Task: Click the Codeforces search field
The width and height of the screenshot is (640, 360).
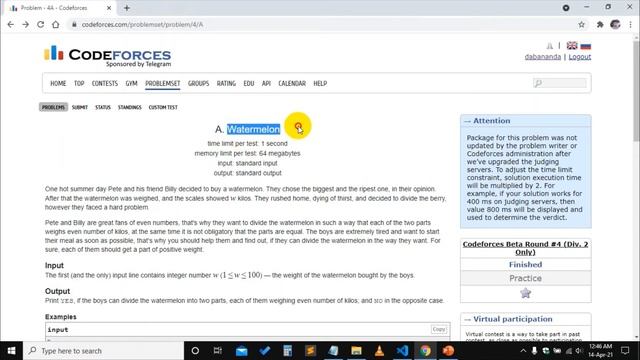Action: click(560, 83)
